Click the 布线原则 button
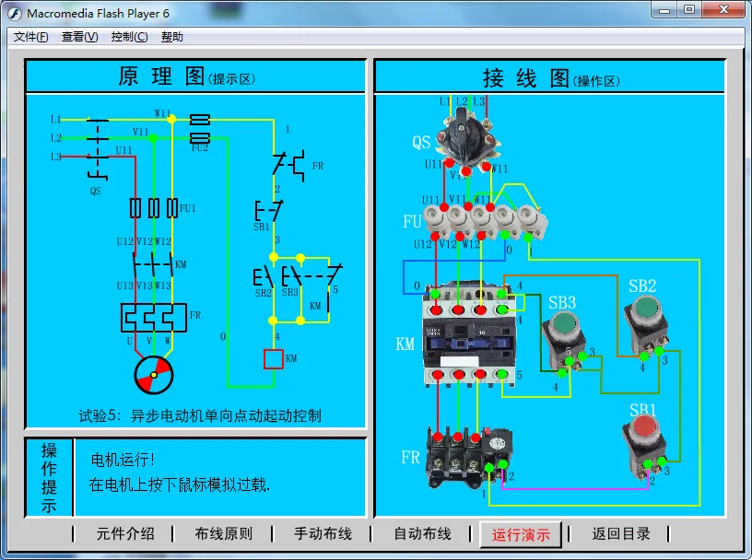Viewport: 752px width, 560px height. pos(224,533)
